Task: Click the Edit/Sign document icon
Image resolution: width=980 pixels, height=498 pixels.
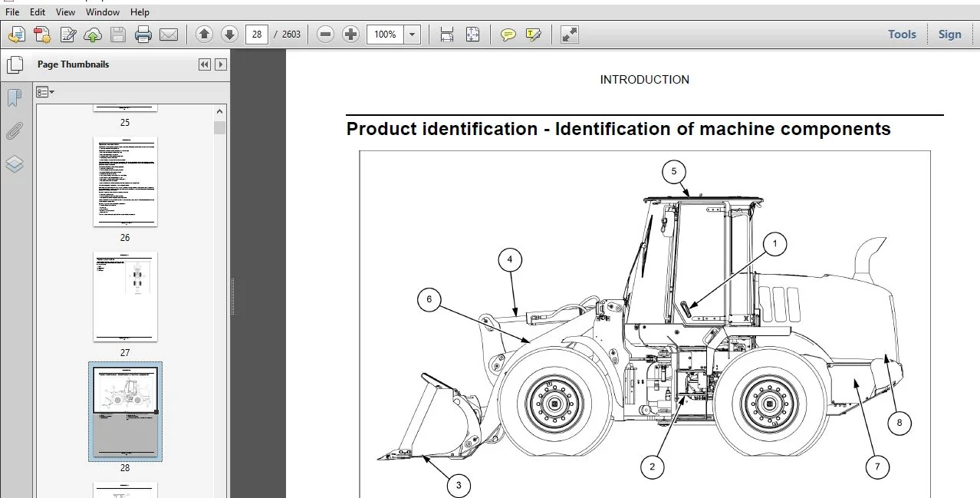Action: pos(67,35)
